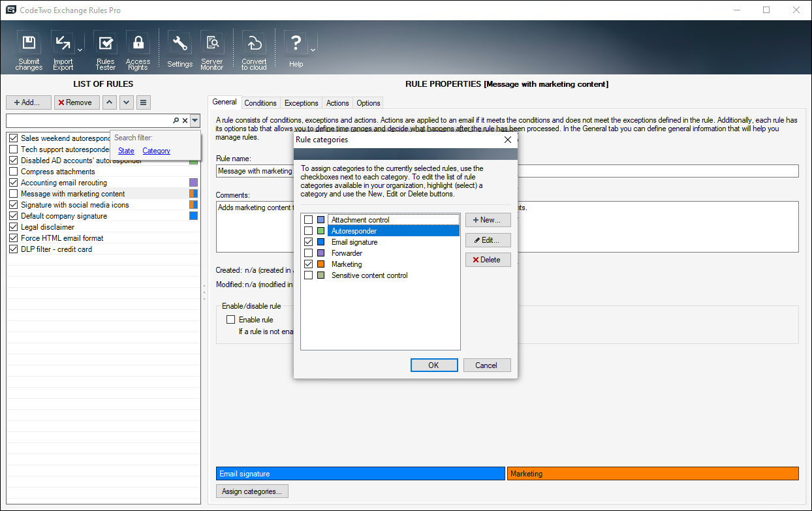Launch the Rules Tester
The width and height of the screenshot is (812, 511).
pyautogui.click(x=105, y=52)
